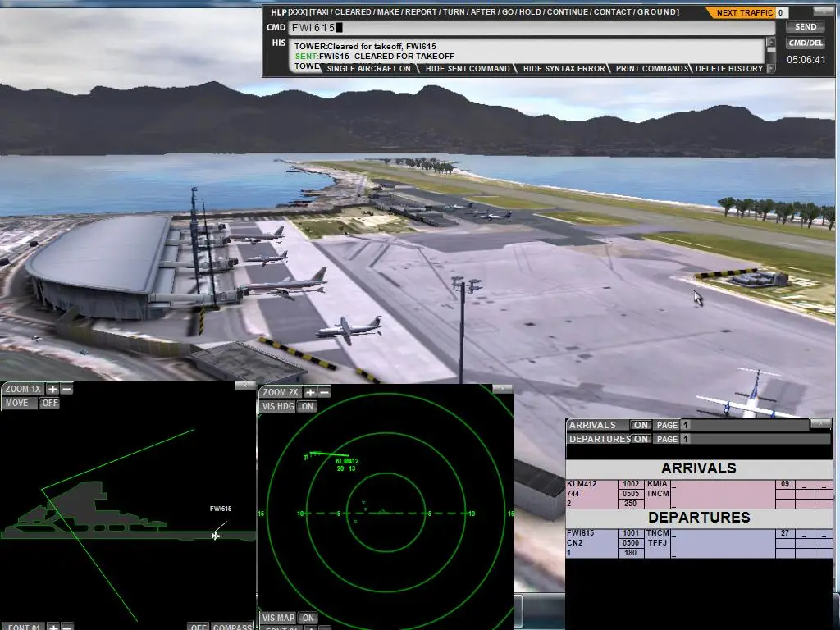Click DELETE HISTORY in command panel

729,69
